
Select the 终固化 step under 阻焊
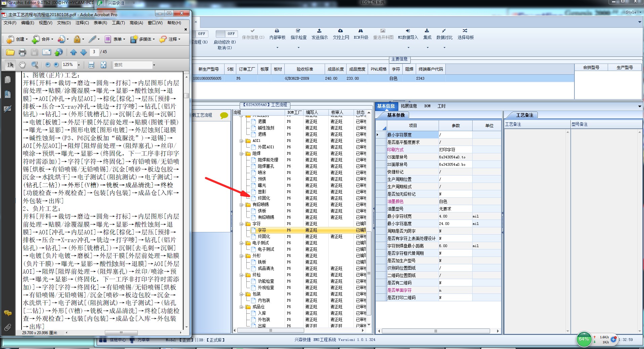click(x=264, y=198)
